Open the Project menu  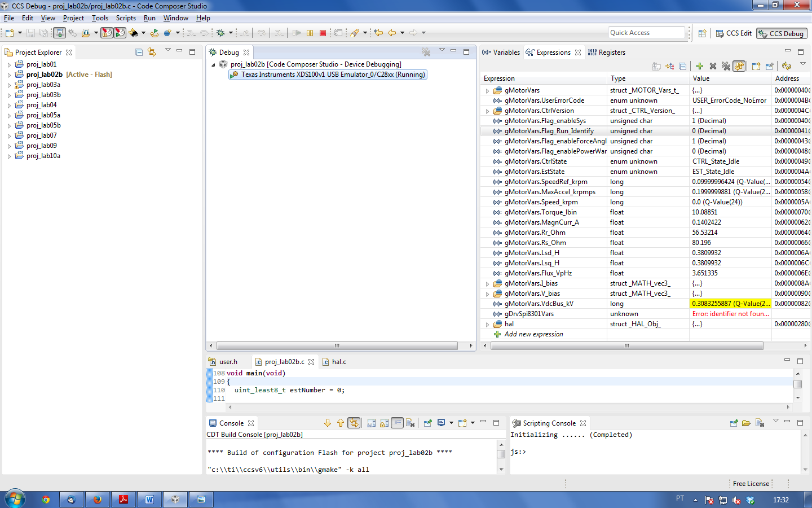click(73, 18)
